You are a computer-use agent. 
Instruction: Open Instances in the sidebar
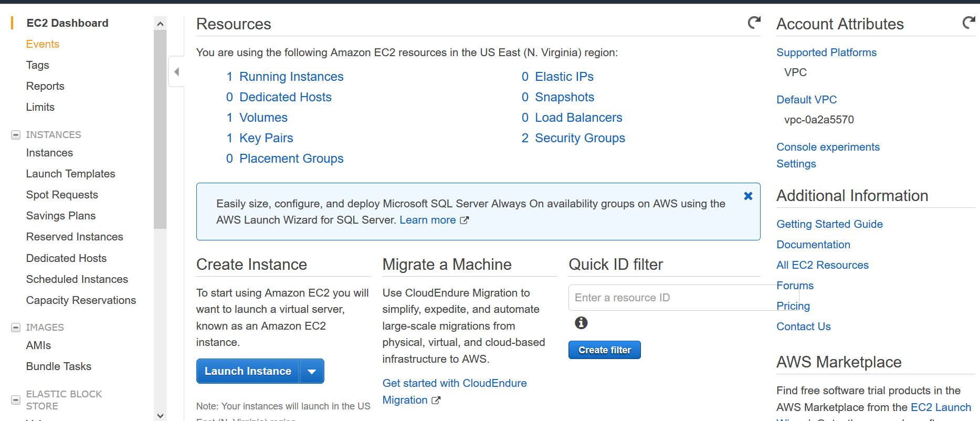coord(49,153)
